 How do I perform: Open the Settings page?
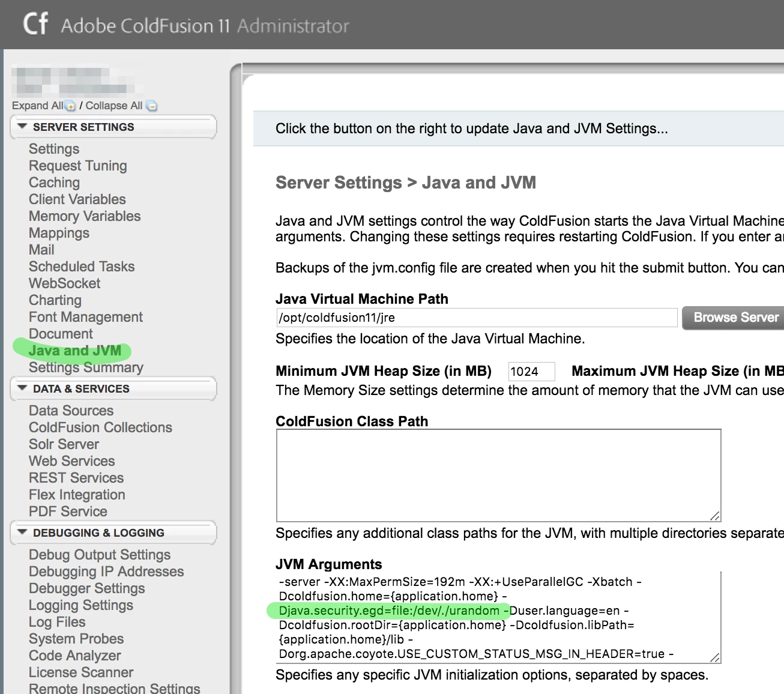pos(54,149)
